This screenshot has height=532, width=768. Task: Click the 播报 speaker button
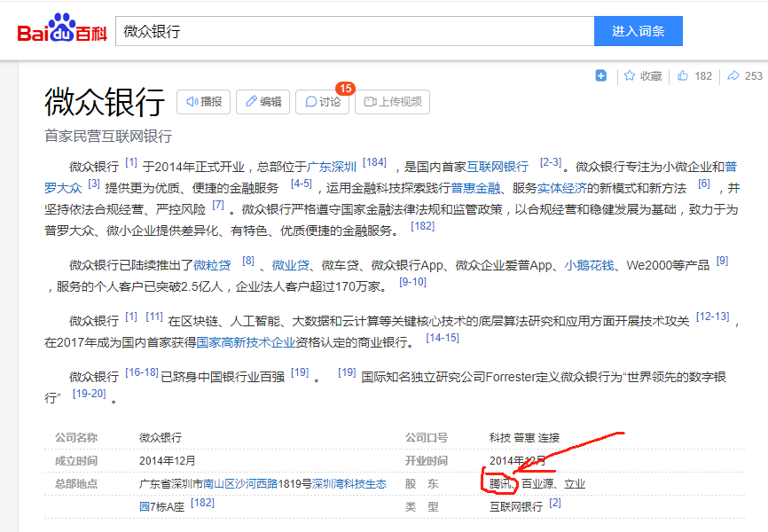(x=204, y=102)
